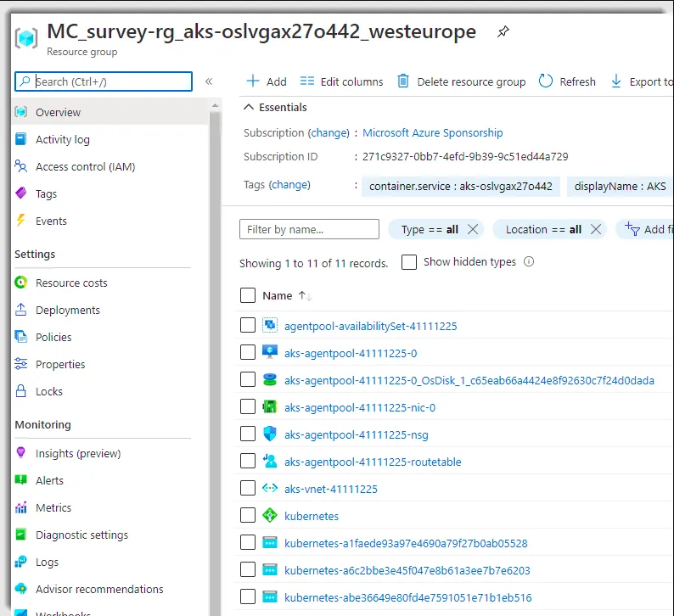Refresh the resource list
674x616 pixels.
(x=567, y=81)
